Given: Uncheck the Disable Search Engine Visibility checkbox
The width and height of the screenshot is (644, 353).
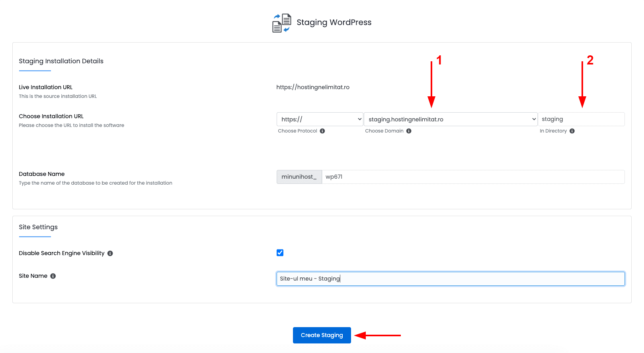Looking at the screenshot, I should [x=280, y=253].
